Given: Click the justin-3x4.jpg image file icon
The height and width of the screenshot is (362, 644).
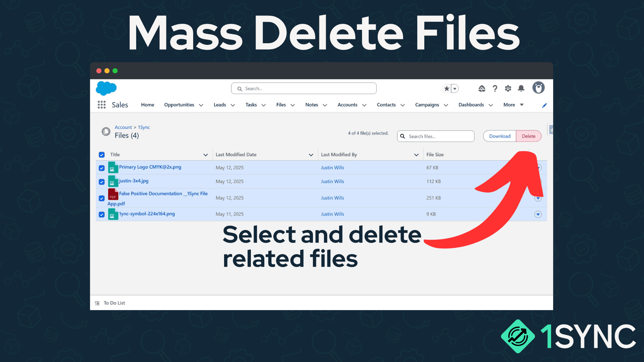Looking at the screenshot, I should (113, 181).
